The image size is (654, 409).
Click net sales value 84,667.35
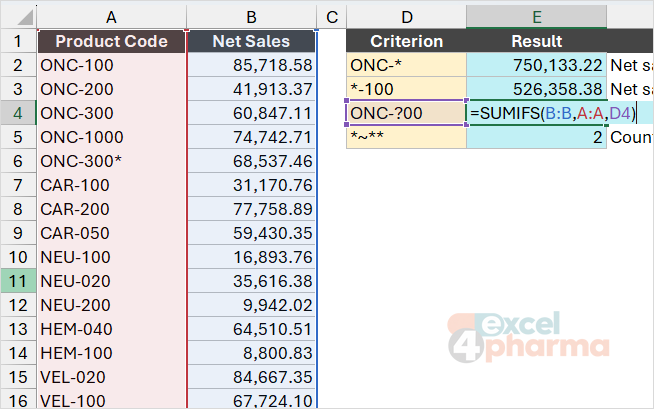click(x=252, y=377)
